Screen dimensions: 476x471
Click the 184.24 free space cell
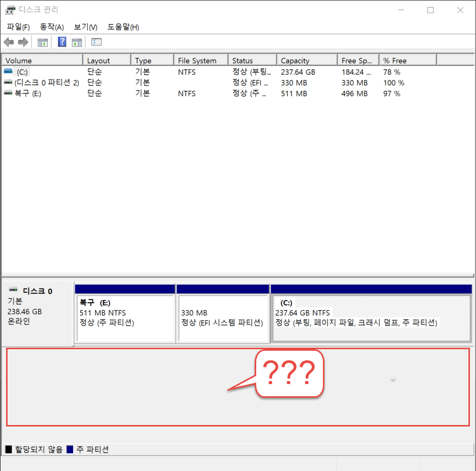[x=356, y=72]
